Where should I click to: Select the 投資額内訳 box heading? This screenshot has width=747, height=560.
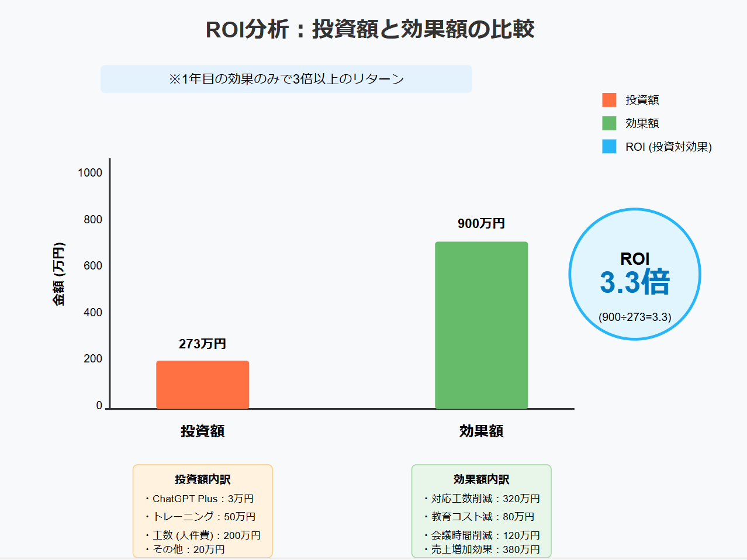(202, 479)
